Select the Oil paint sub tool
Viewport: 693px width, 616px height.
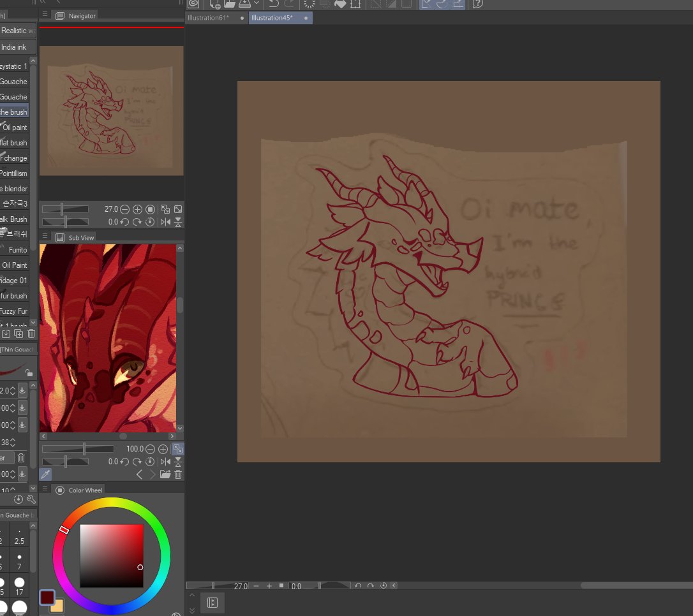coord(15,127)
